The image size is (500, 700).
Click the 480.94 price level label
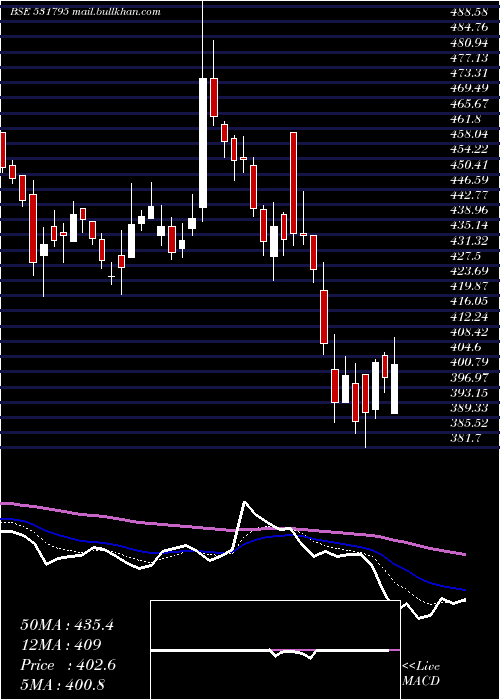(x=469, y=43)
